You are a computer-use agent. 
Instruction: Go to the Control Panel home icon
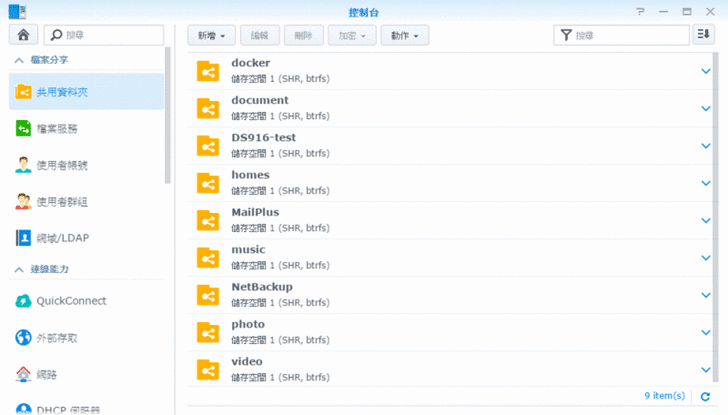click(23, 35)
